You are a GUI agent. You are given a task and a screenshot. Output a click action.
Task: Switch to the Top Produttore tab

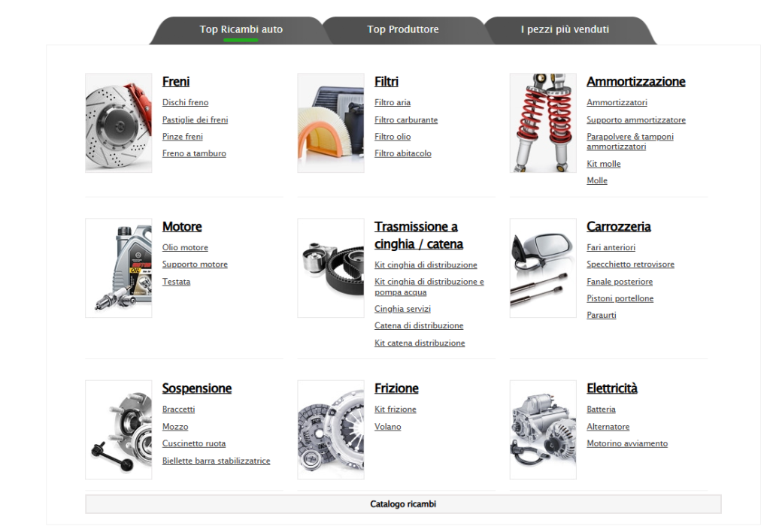pyautogui.click(x=403, y=30)
